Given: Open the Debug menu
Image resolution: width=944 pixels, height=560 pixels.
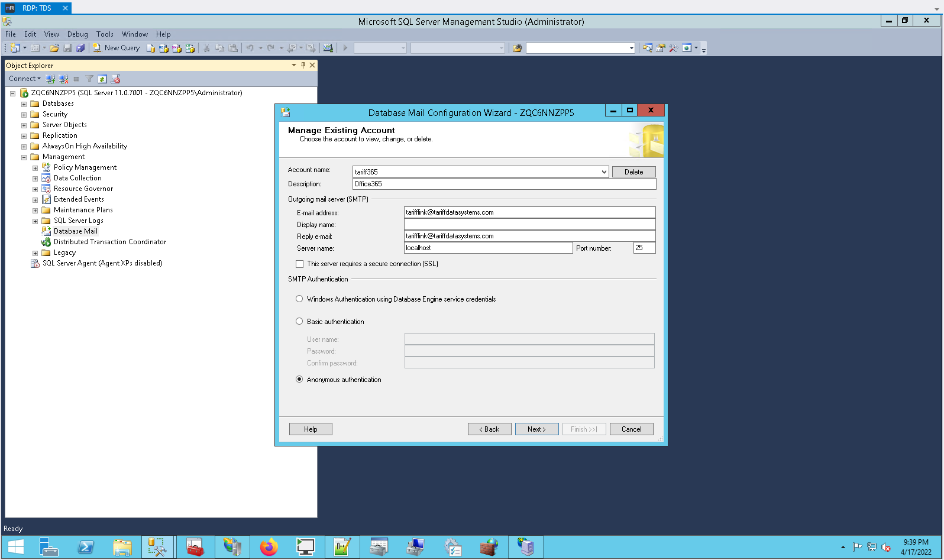Looking at the screenshot, I should click(77, 34).
